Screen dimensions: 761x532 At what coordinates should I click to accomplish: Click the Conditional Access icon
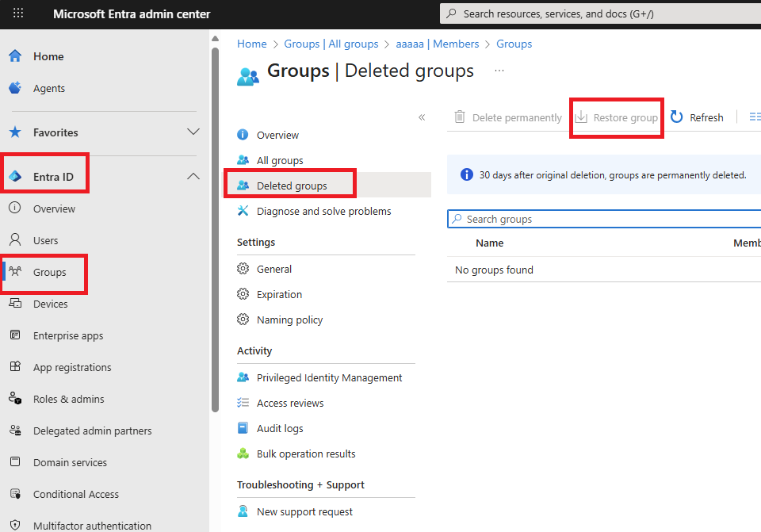pyautogui.click(x=15, y=494)
